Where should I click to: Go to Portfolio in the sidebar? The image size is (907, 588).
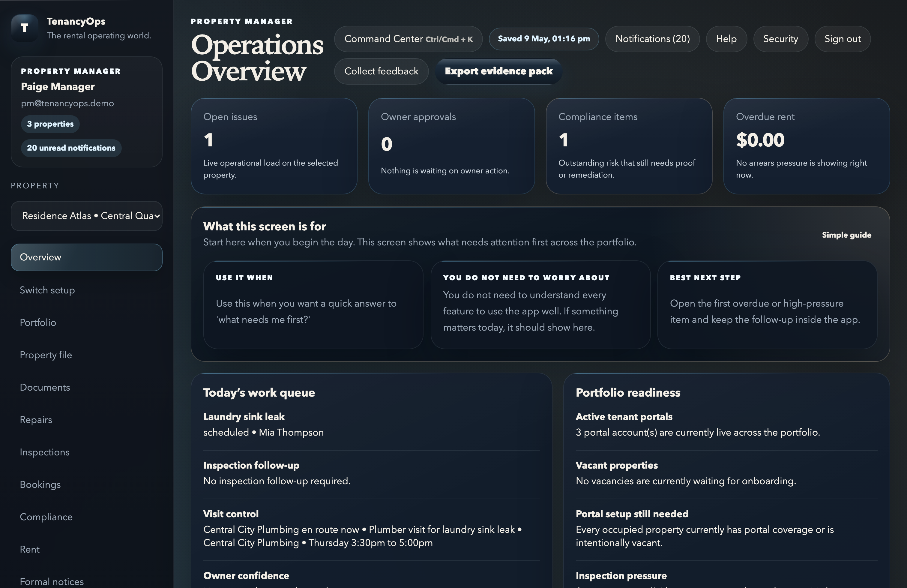86,322
